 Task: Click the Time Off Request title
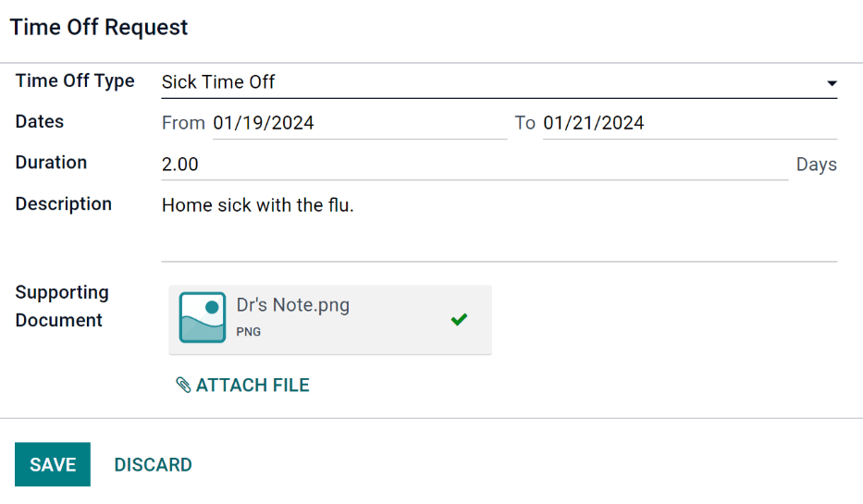99,27
